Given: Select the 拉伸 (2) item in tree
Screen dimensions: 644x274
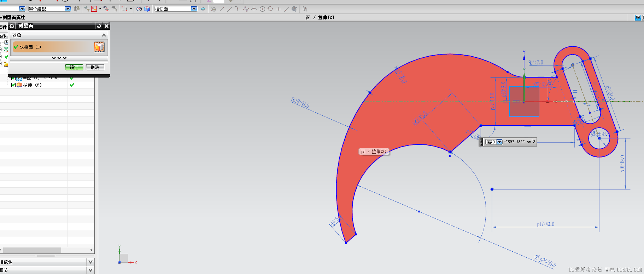Looking at the screenshot, I should point(32,85).
